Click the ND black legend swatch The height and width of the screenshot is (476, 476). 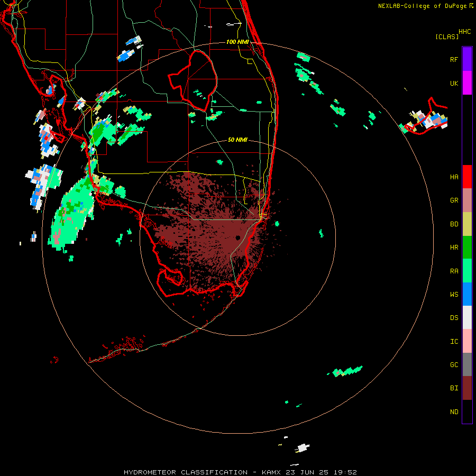(467, 411)
